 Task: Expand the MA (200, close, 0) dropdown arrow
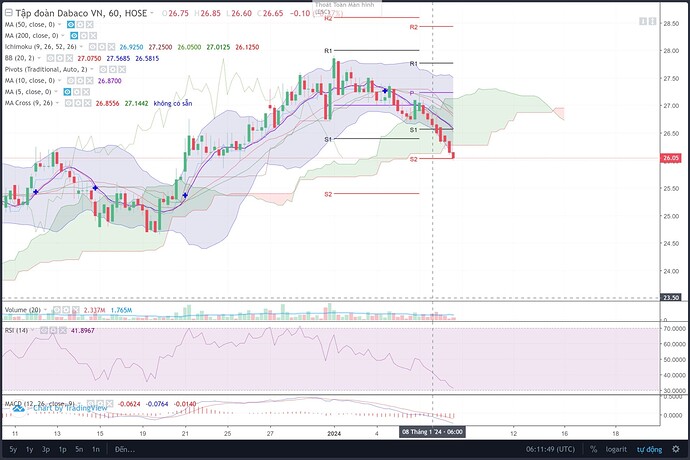coord(63,36)
